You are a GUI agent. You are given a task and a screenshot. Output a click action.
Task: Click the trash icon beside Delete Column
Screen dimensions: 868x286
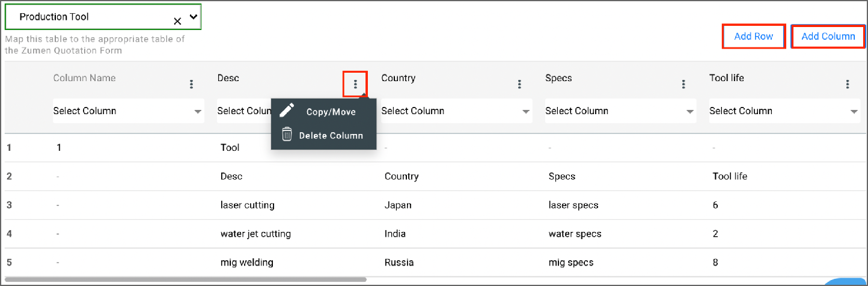pos(287,135)
